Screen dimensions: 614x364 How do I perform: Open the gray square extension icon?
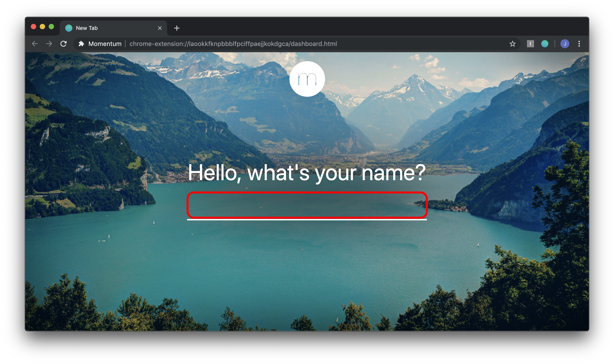click(530, 44)
